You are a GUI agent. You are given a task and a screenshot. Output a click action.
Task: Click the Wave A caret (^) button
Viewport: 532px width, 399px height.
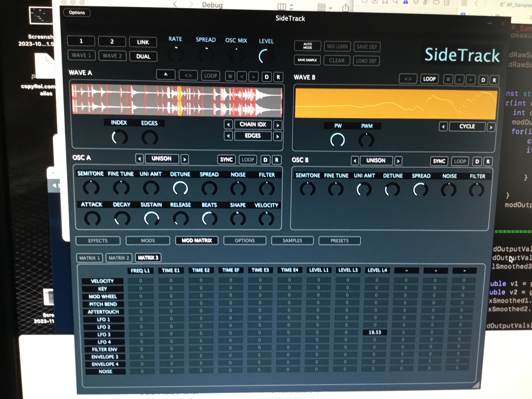(166, 75)
